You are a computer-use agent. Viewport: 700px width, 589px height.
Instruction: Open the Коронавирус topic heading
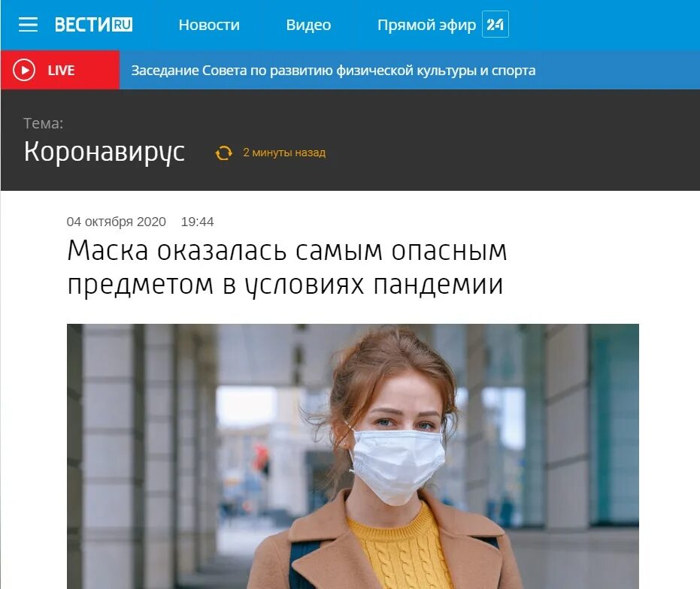pos(104,152)
